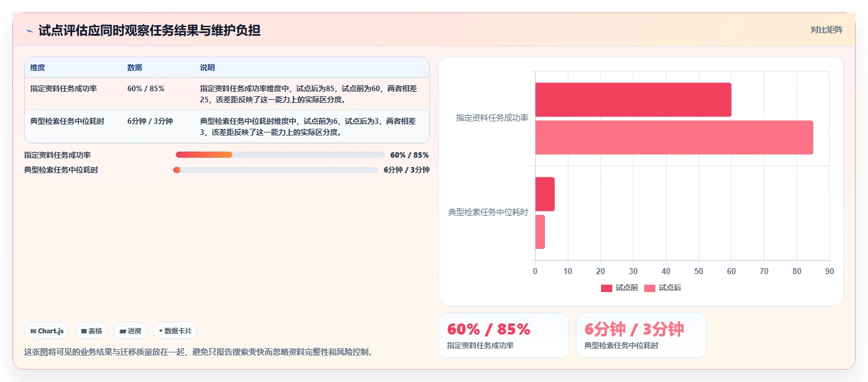868x382 pixels.
Task: Click the footer note about 迁移质量
Action: coord(199,352)
